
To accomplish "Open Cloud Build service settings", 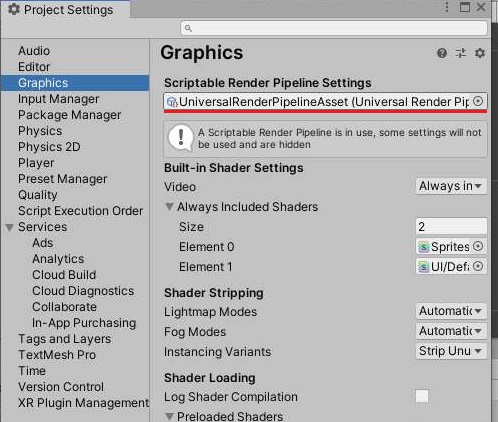I will (64, 275).
